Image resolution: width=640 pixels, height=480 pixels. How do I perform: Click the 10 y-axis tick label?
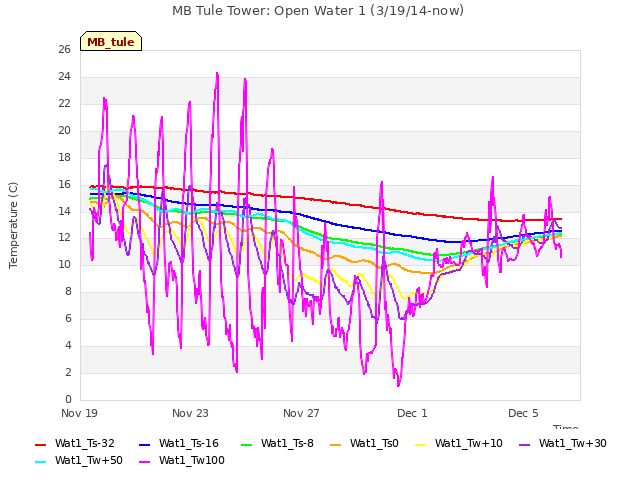[64, 264]
